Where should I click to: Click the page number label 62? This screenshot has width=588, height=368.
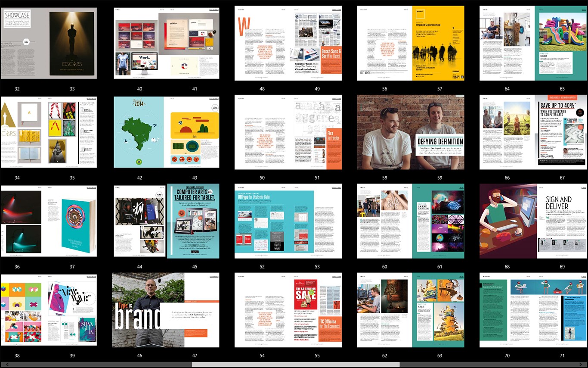pos(384,356)
